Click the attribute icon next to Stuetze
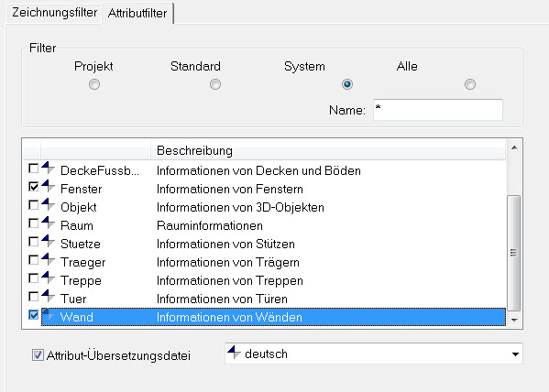The height and width of the screenshot is (392, 549). [48, 241]
